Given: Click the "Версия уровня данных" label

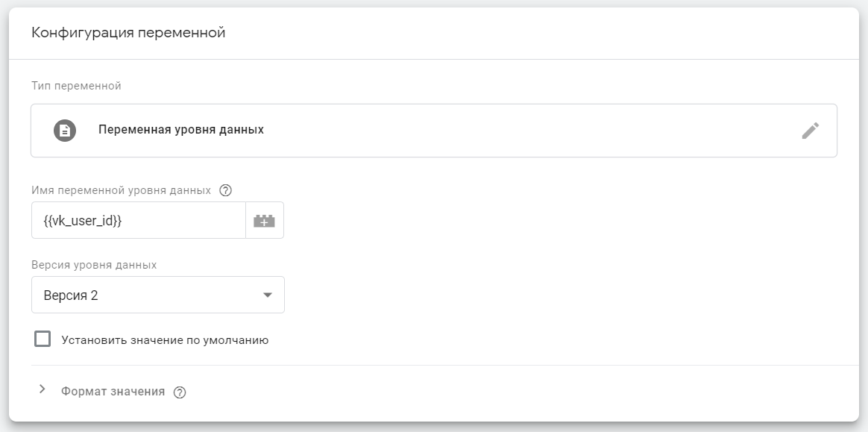Looking at the screenshot, I should click(94, 265).
